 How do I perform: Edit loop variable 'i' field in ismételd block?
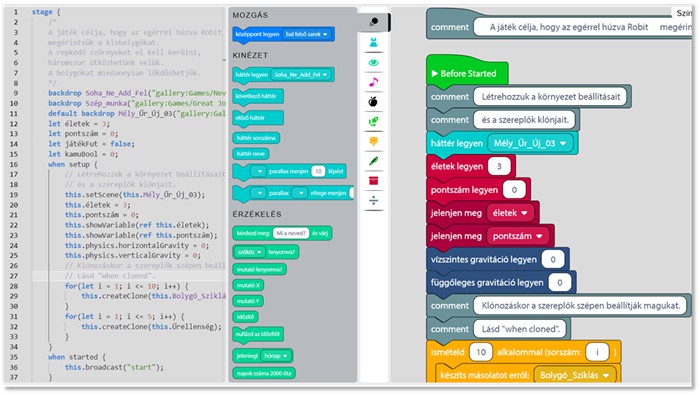pos(597,352)
